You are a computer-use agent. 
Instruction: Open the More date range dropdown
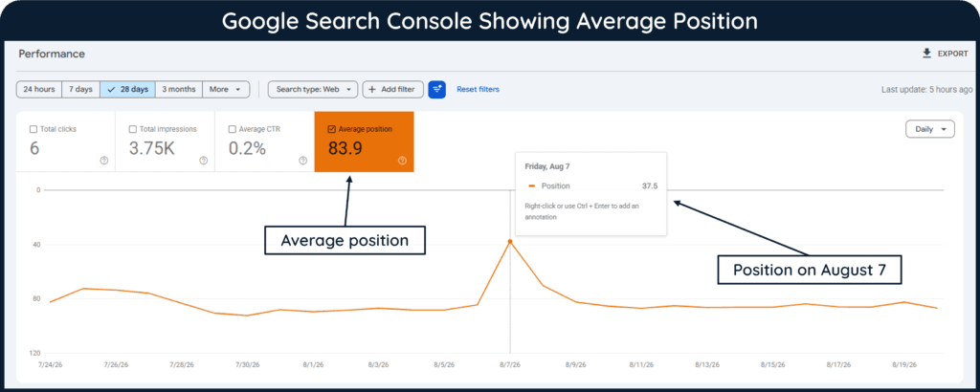(x=226, y=89)
